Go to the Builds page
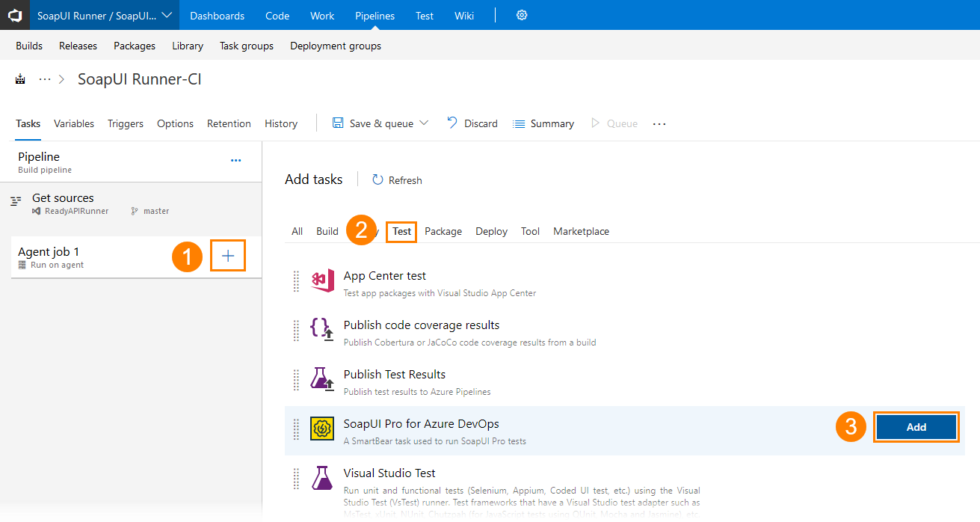Viewport: 980px width, 522px height. [x=29, y=46]
